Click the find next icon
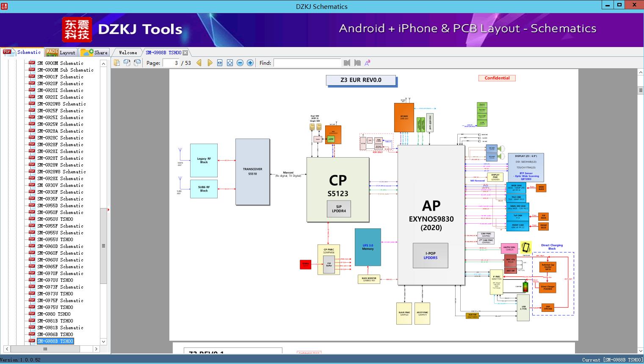Screen dimensions: 644x364 click(357, 63)
